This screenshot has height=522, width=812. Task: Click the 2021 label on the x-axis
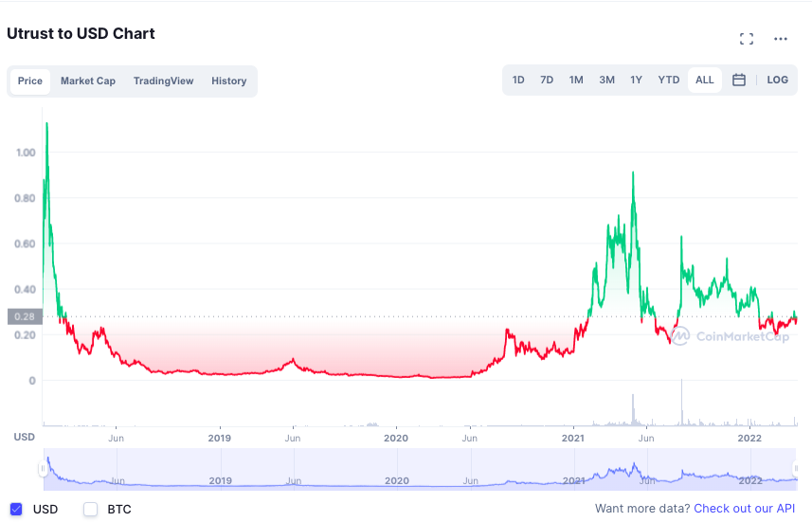tap(572, 438)
